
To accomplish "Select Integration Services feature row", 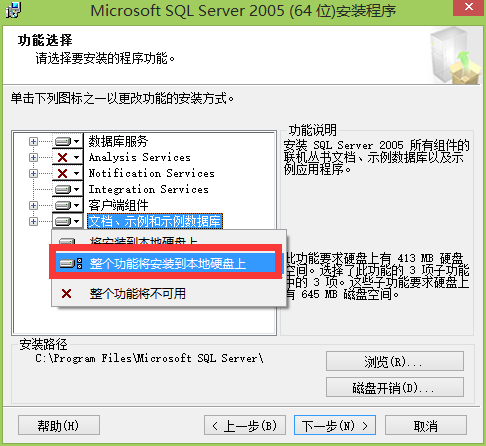I will pos(149,189).
